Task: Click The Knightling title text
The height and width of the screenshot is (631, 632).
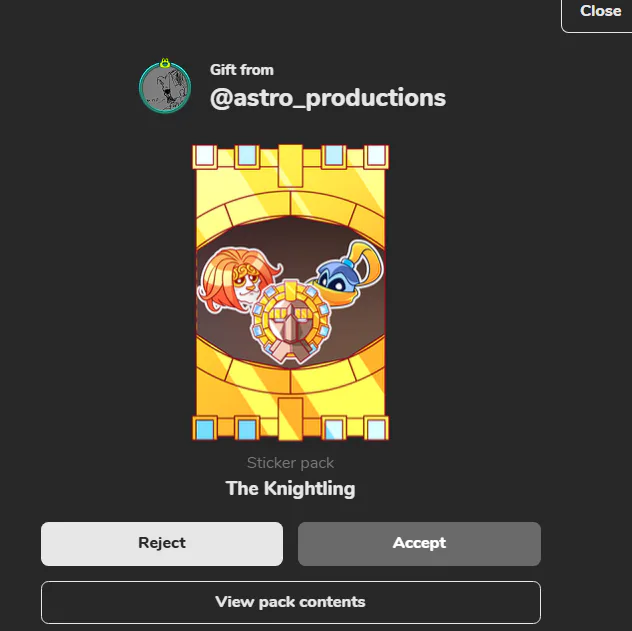Action: tap(290, 489)
